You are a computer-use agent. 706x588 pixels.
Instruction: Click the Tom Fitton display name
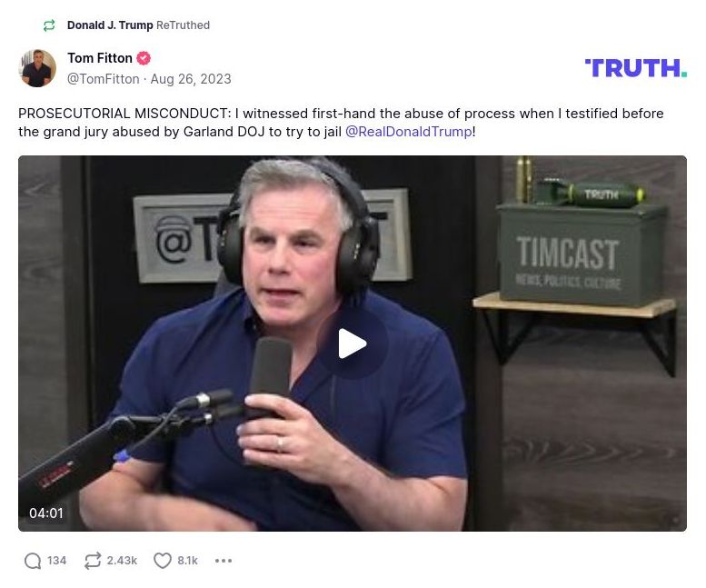[100, 58]
